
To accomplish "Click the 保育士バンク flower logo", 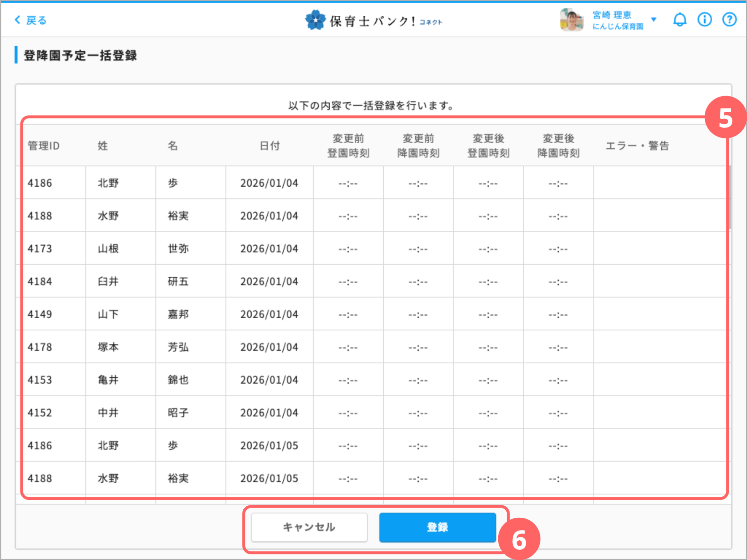I will 315,20.
